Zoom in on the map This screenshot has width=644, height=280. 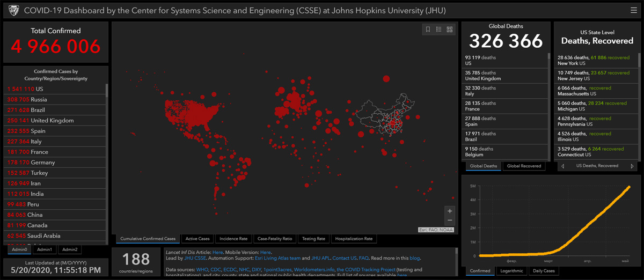pyautogui.click(x=450, y=211)
